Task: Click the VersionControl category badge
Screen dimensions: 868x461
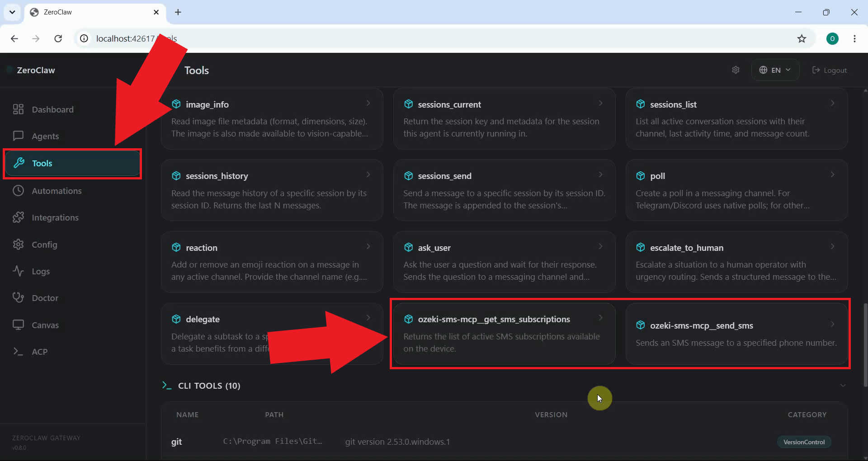Action: coord(804,442)
